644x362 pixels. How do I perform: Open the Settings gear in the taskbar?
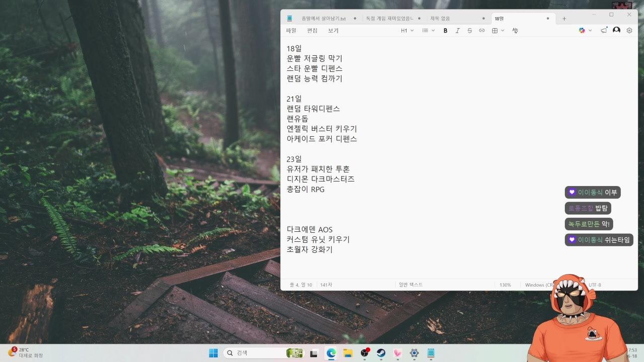coord(414,353)
